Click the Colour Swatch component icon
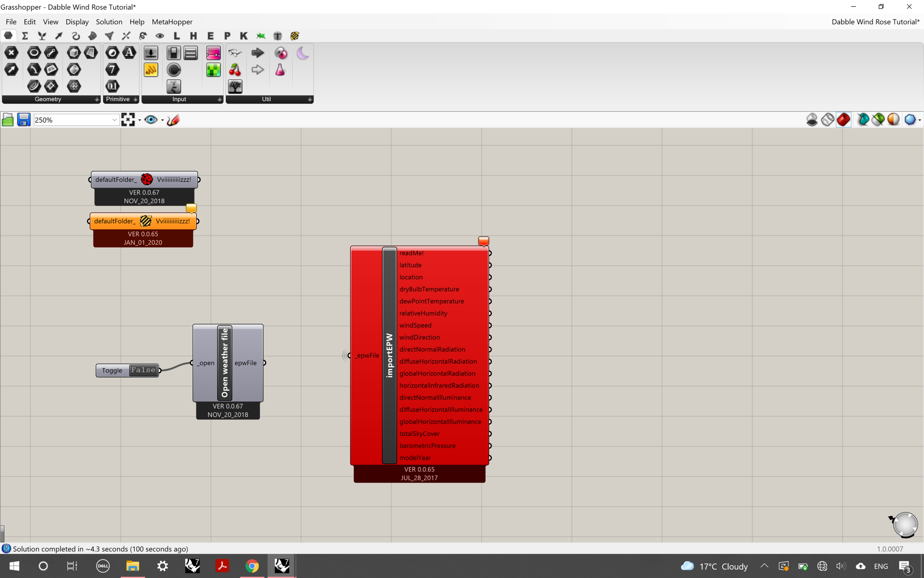 pos(213,70)
